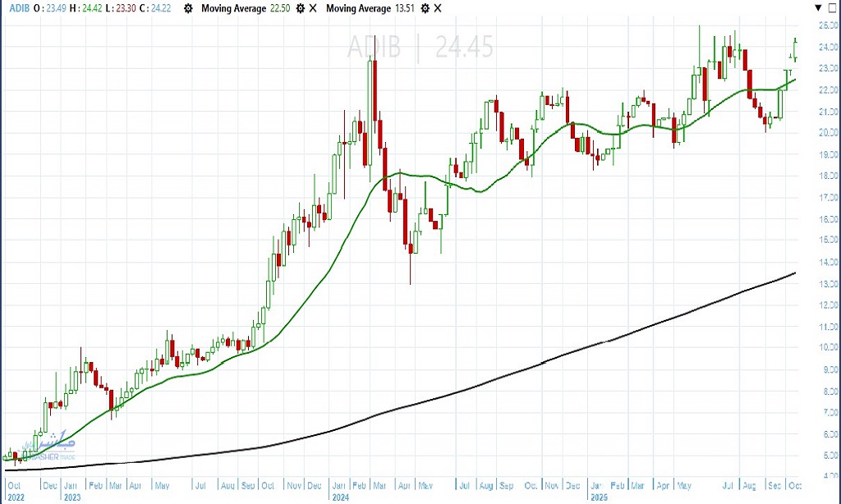Open settings gear for Moving Average 13.51

point(425,8)
